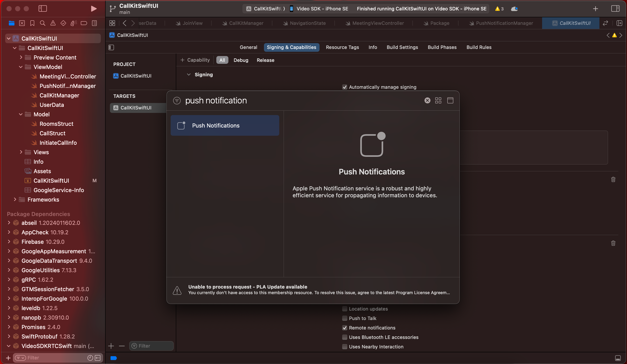Switch capability library to grid view
Viewport: 627px width, 364px height.
[438, 100]
